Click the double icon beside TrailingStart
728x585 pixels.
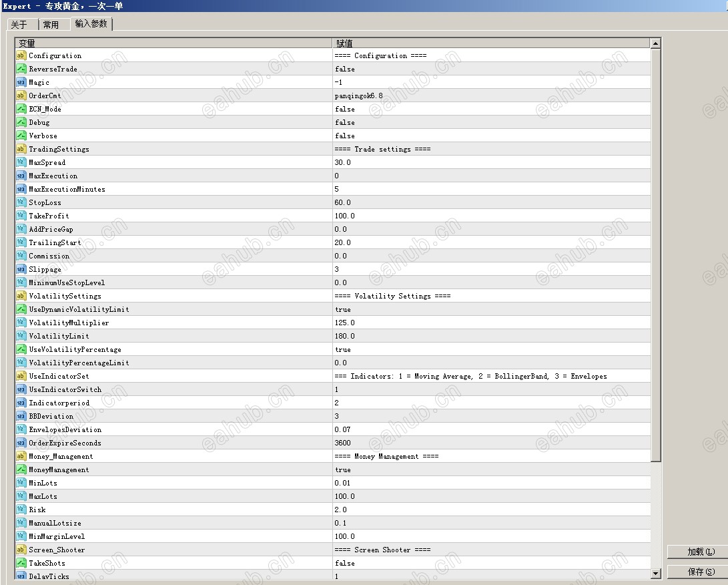[21, 242]
